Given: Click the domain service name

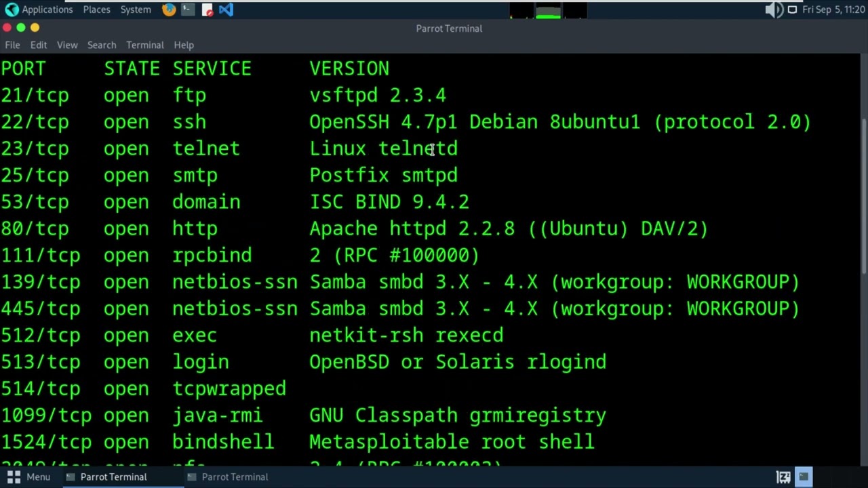Looking at the screenshot, I should click(206, 202).
